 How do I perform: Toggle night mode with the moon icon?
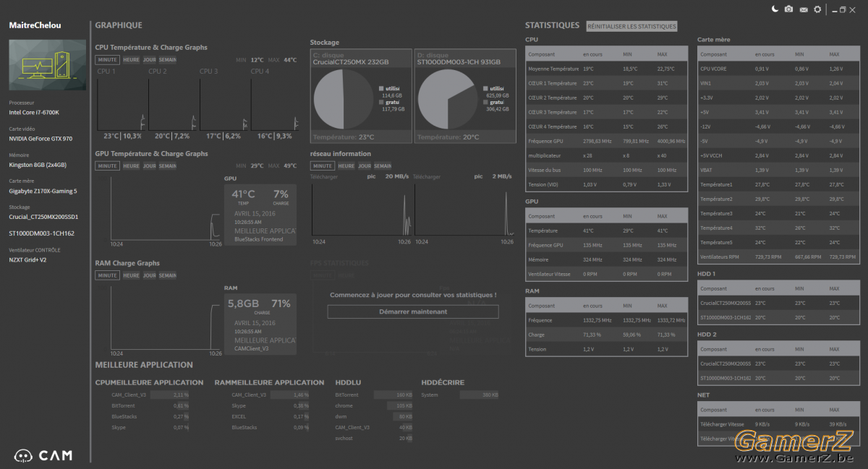tap(775, 9)
